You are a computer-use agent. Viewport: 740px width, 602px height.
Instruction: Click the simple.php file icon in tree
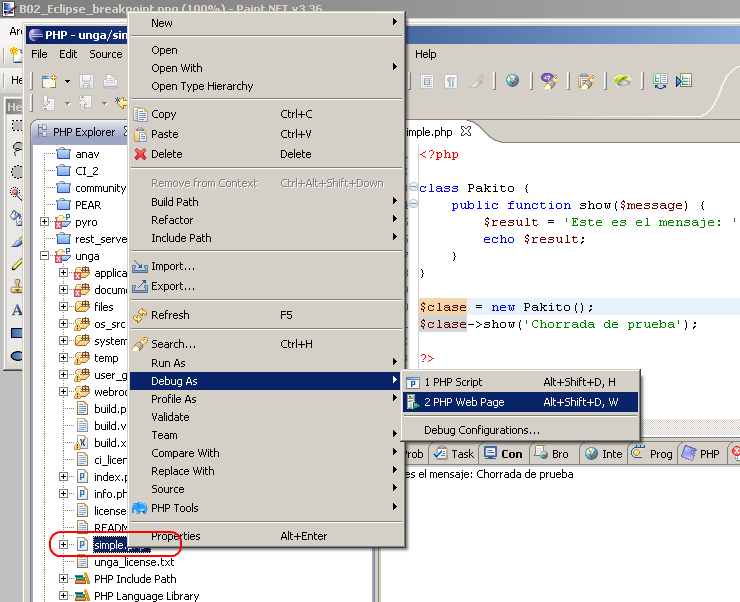point(82,545)
